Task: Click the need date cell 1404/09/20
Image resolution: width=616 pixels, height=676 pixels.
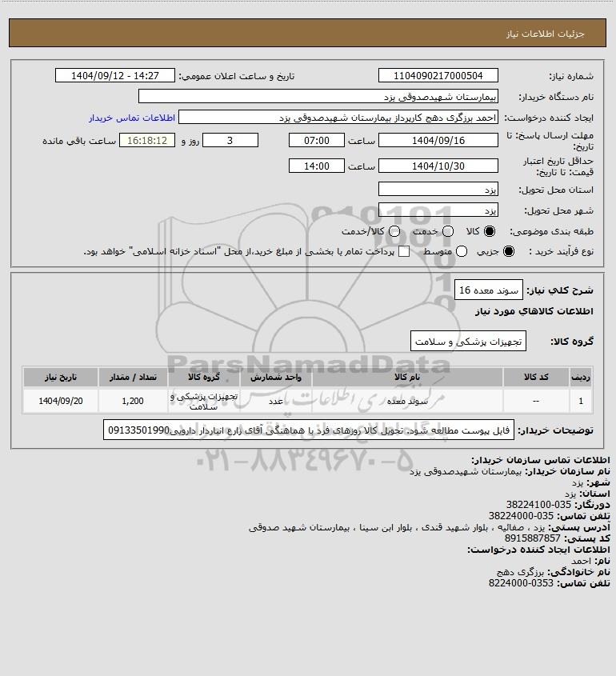Action: pos(61,401)
